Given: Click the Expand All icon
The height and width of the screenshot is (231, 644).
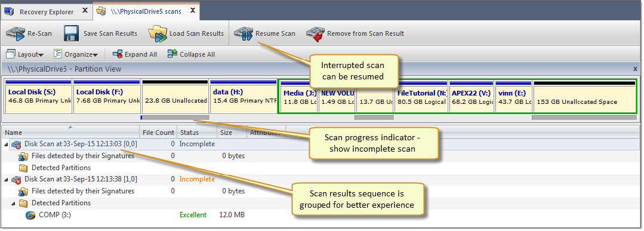Looking at the screenshot, I should pos(118,54).
